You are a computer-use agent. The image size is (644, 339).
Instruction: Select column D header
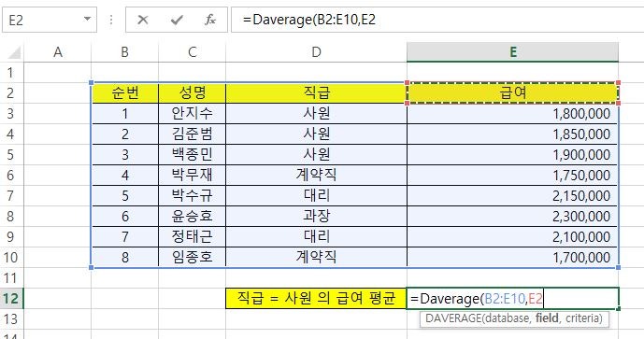pos(316,52)
